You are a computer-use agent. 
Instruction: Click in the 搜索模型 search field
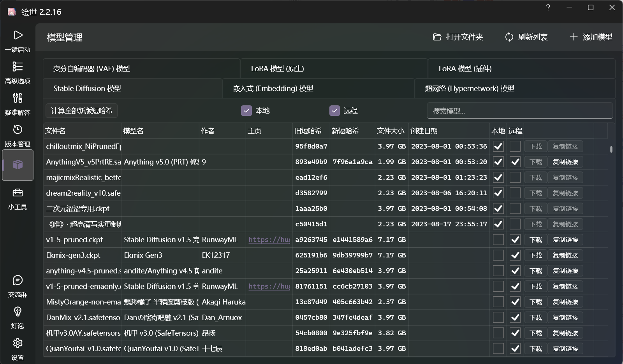click(520, 111)
